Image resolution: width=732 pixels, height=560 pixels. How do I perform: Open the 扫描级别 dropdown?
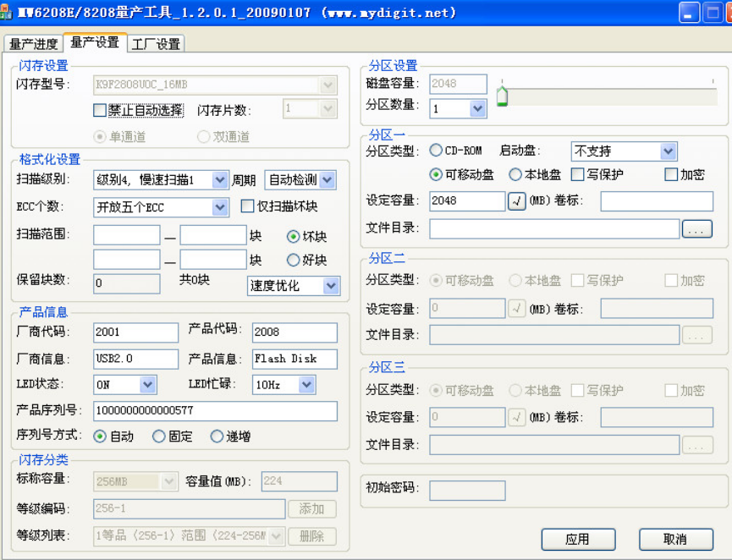[x=220, y=180]
